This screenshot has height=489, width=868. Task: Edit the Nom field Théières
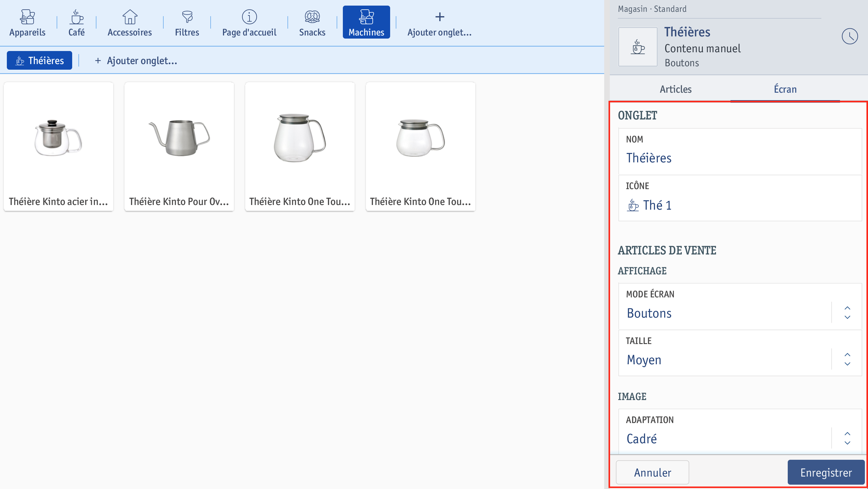pos(740,151)
